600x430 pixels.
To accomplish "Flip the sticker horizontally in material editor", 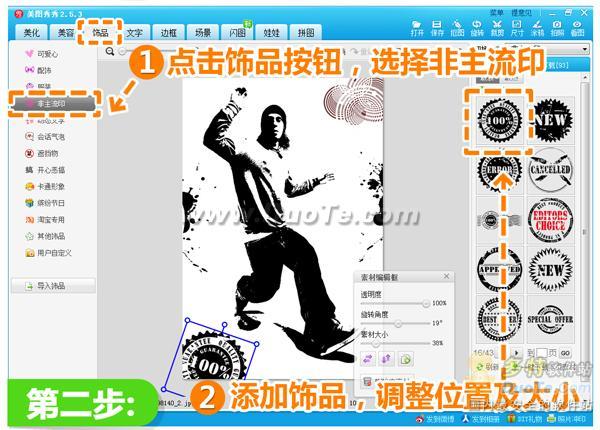I will [x=368, y=359].
